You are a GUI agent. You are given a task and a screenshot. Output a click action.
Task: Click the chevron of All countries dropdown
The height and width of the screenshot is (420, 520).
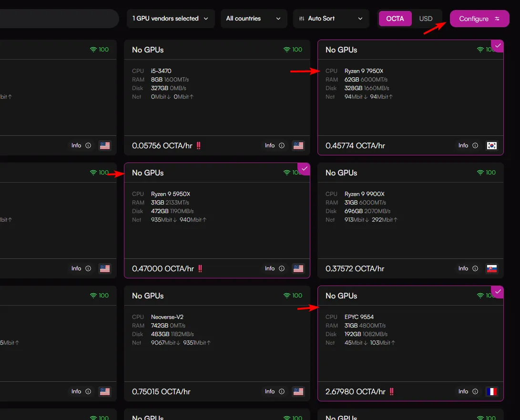[x=278, y=19]
